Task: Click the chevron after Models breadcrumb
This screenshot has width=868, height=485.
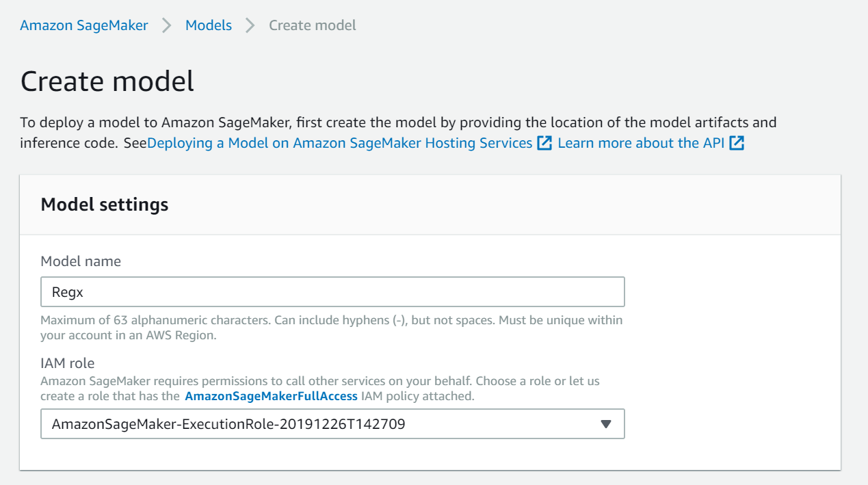Action: tap(250, 25)
